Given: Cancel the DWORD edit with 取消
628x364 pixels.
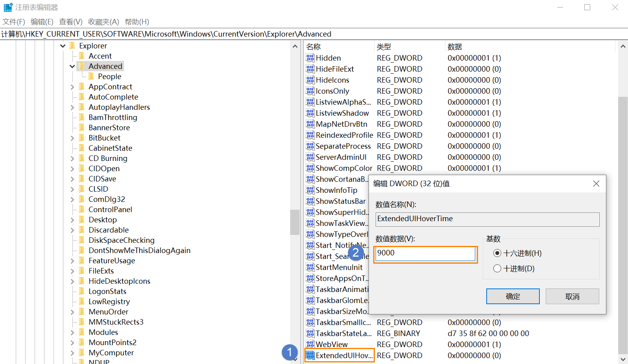Looking at the screenshot, I should 572,296.
